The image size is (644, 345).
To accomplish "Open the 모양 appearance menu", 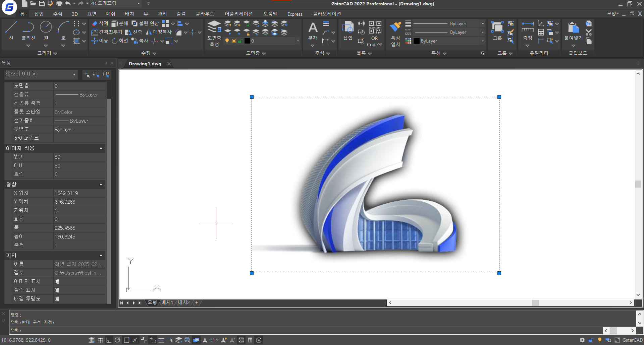I will point(612,14).
